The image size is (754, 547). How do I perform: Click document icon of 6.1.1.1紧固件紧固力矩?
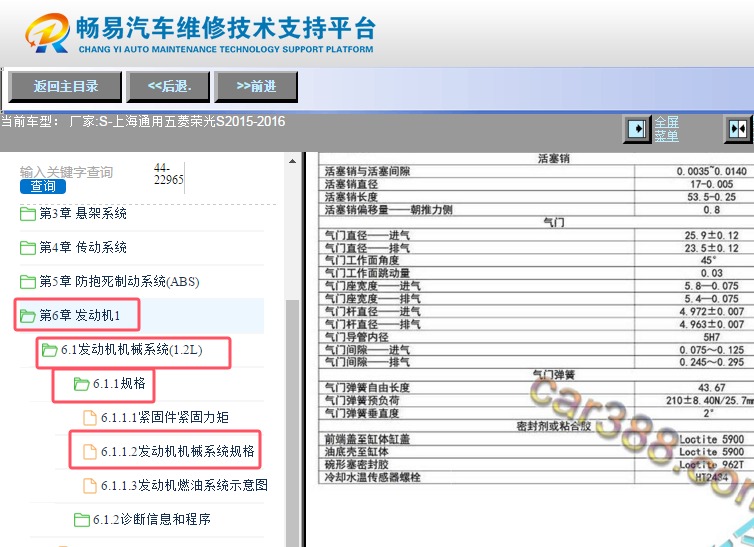pos(90,418)
